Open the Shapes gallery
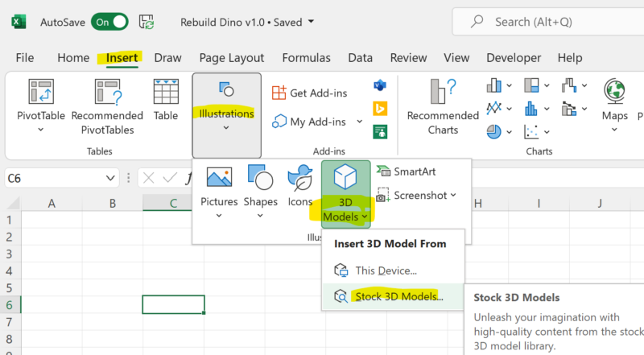Screen dimensions: 644x355 pos(260,192)
